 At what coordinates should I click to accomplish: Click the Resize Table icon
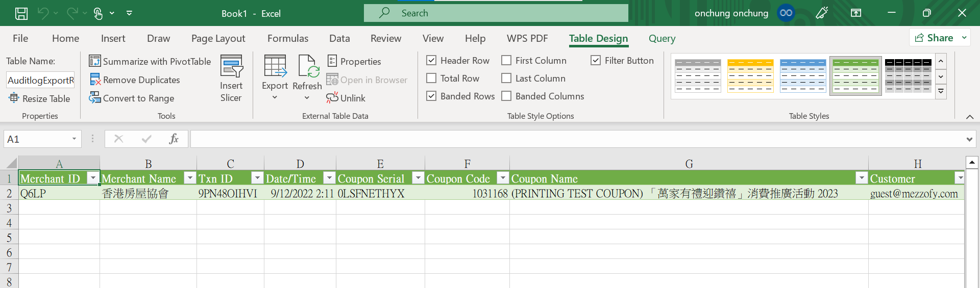pos(14,98)
